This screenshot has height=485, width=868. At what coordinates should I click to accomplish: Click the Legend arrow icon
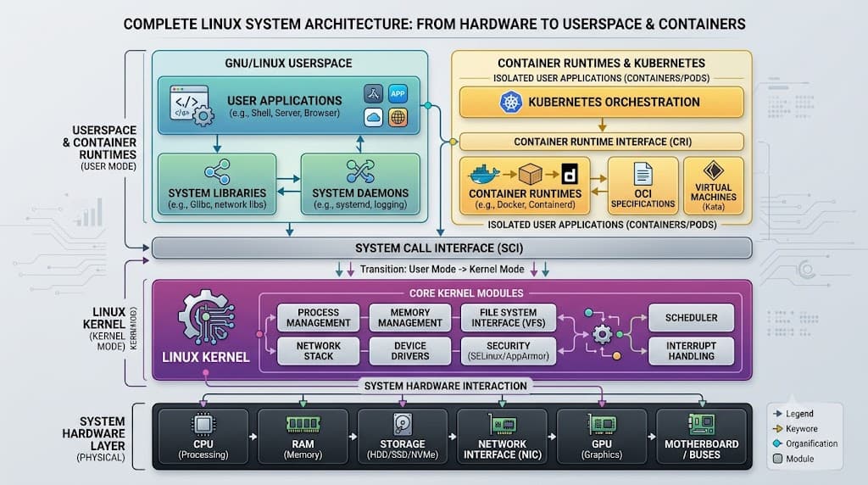tap(777, 414)
